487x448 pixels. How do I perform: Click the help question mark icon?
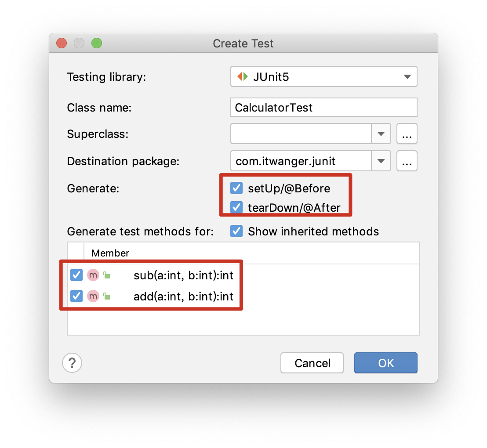click(73, 363)
